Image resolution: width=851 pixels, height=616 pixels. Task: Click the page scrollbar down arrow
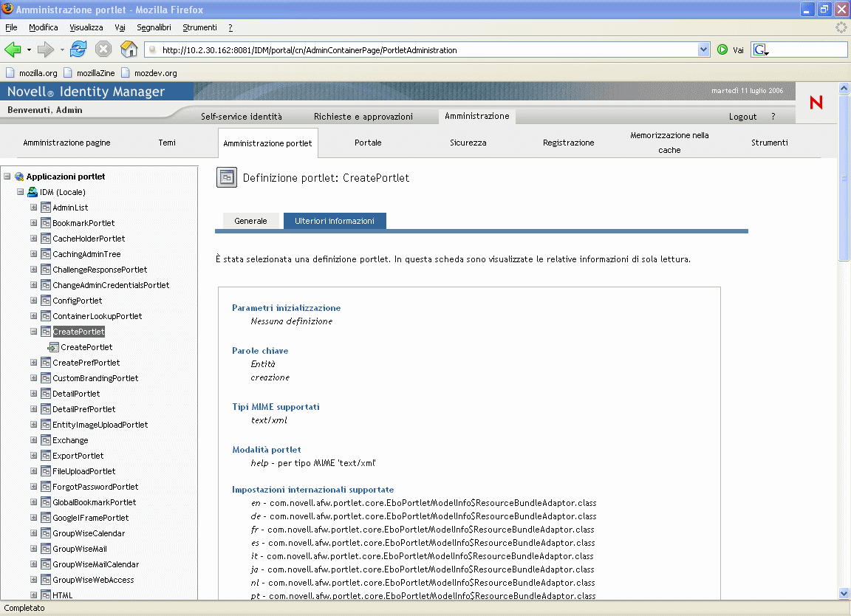coord(844,593)
